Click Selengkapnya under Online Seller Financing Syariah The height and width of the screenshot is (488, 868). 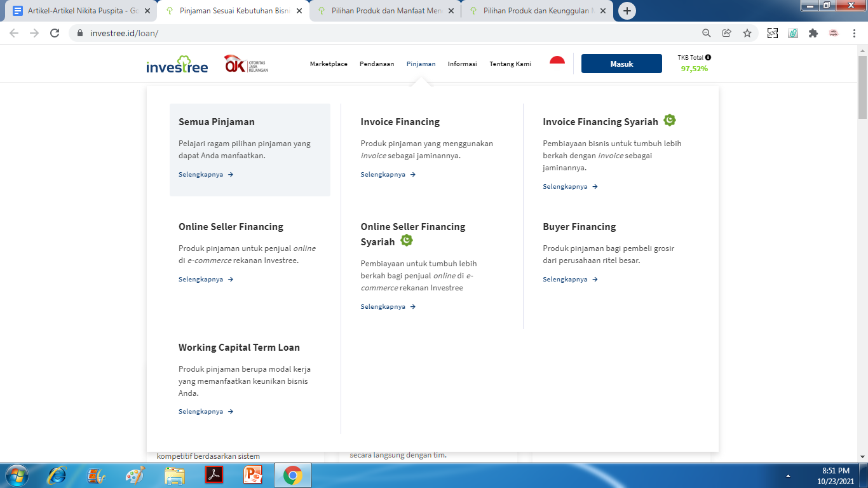388,306
